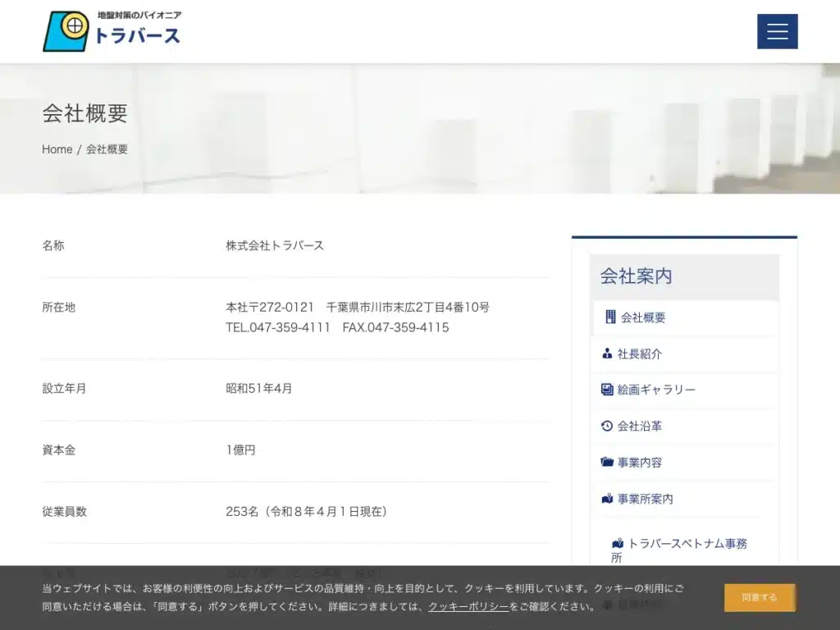840x630 pixels.
Task: Accept cookies with 同意する button
Action: pyautogui.click(x=759, y=597)
